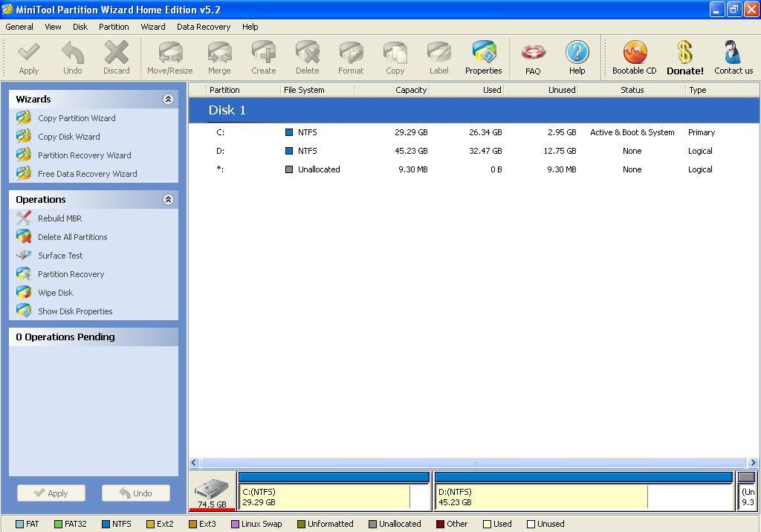This screenshot has width=761, height=532.
Task: Launch the Copy Disk Wizard
Action: click(x=68, y=136)
